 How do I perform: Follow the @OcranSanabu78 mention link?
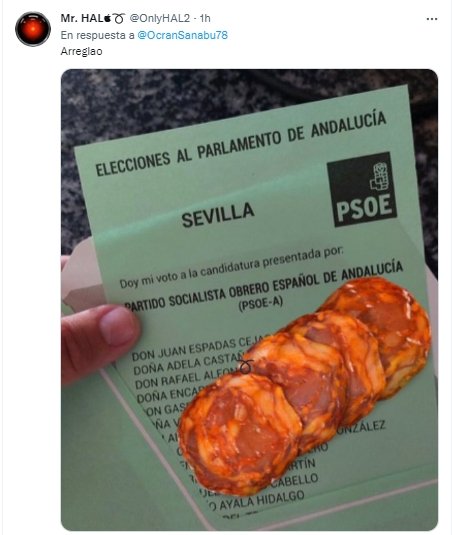[183, 35]
